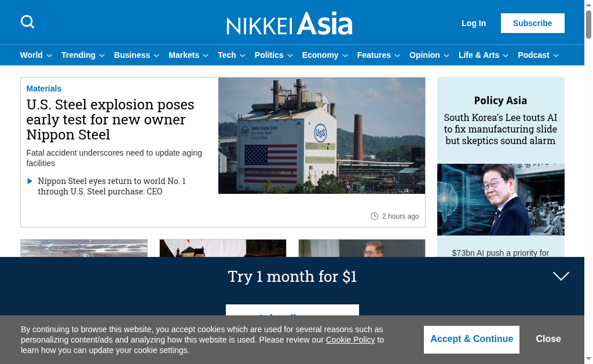Expand the Business menu chevron
Image resolution: width=593 pixels, height=364 pixels.
[x=156, y=56]
